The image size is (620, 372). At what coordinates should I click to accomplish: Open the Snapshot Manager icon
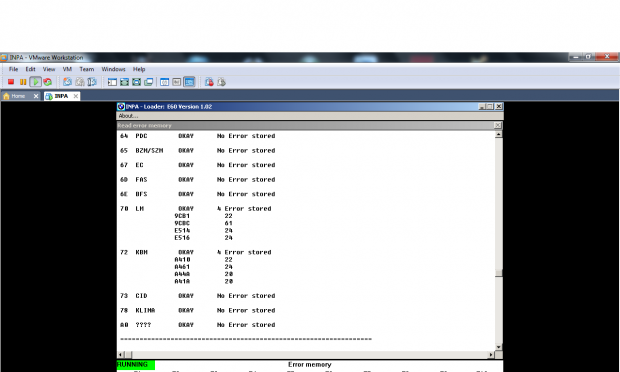click(92, 82)
